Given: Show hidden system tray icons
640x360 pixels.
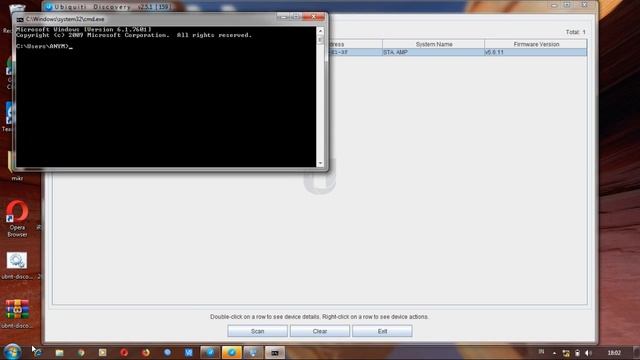Looking at the screenshot, I should coord(554,353).
